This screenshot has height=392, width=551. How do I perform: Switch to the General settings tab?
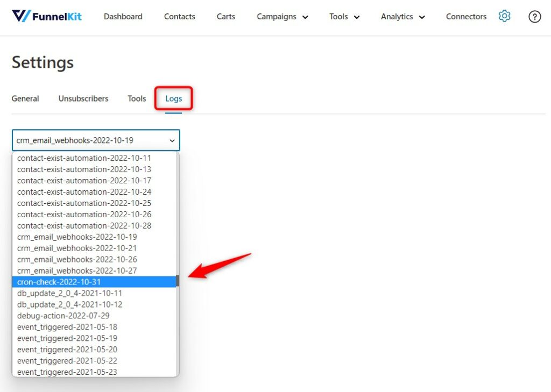pyautogui.click(x=25, y=98)
